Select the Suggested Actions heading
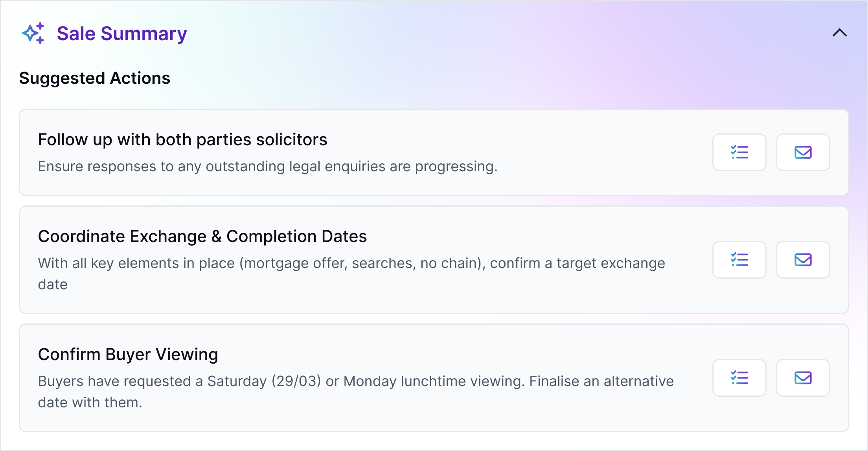Image resolution: width=868 pixels, height=451 pixels. coord(95,78)
